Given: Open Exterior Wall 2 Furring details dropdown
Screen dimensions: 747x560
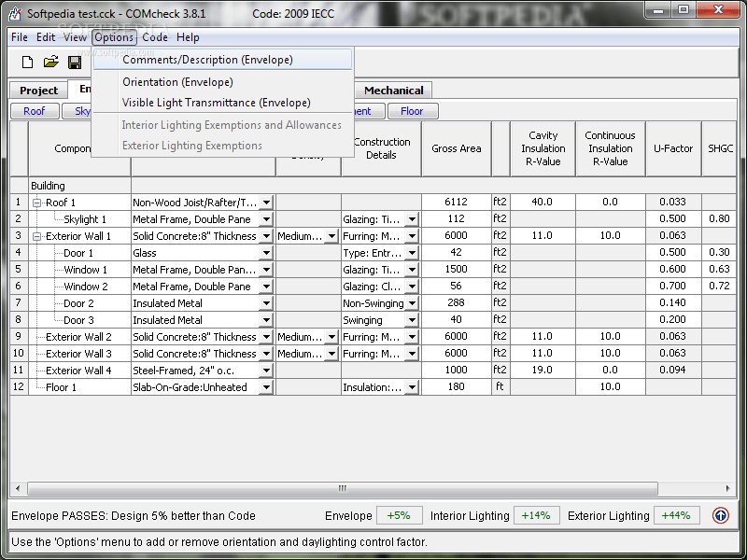Looking at the screenshot, I should [x=412, y=337].
